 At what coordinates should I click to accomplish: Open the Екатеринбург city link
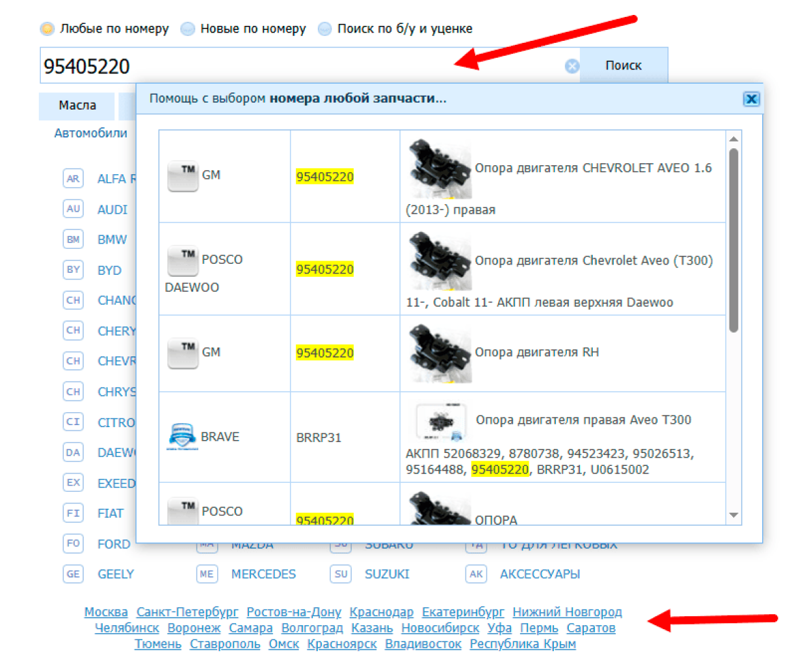click(x=463, y=612)
